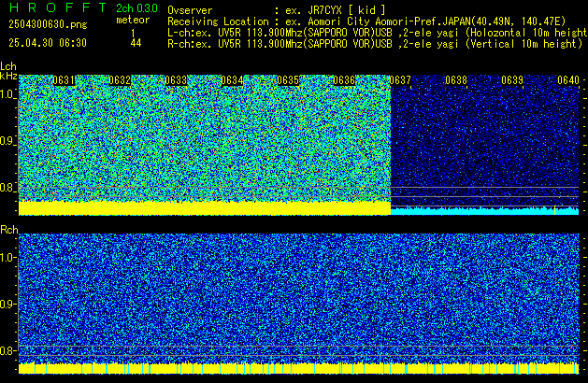
Task: Click the L-ch antenna description line
Action: [x=378, y=33]
